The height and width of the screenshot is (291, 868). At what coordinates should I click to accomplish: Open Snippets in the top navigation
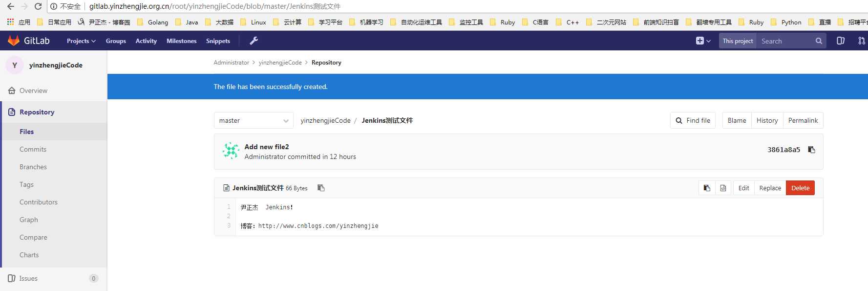pyautogui.click(x=218, y=41)
